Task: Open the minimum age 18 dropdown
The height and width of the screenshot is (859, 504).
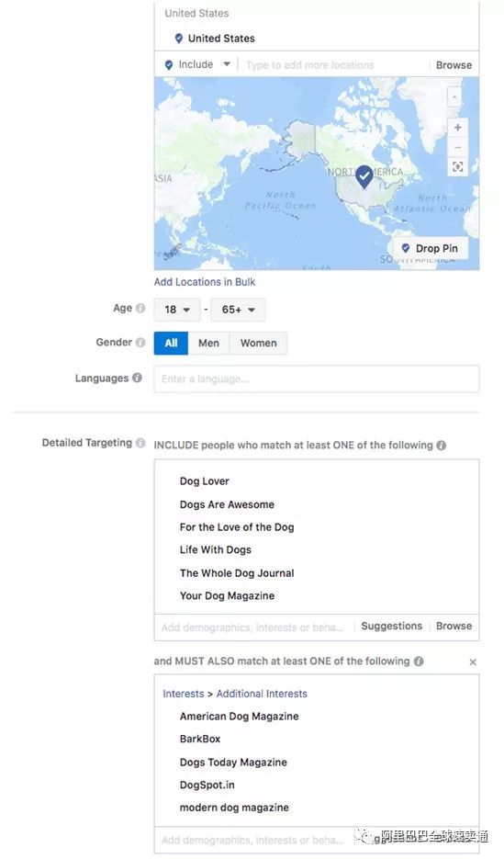Action: [177, 310]
